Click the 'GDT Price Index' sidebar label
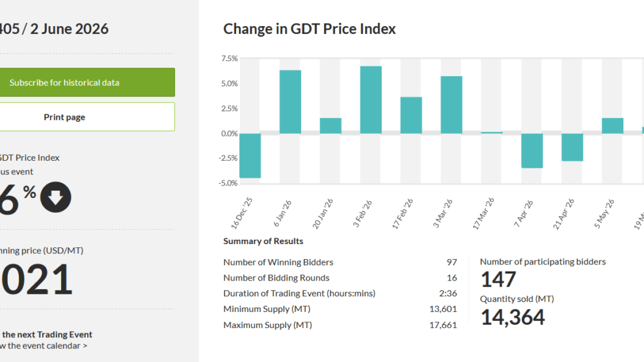The width and height of the screenshot is (644, 362). (29, 158)
